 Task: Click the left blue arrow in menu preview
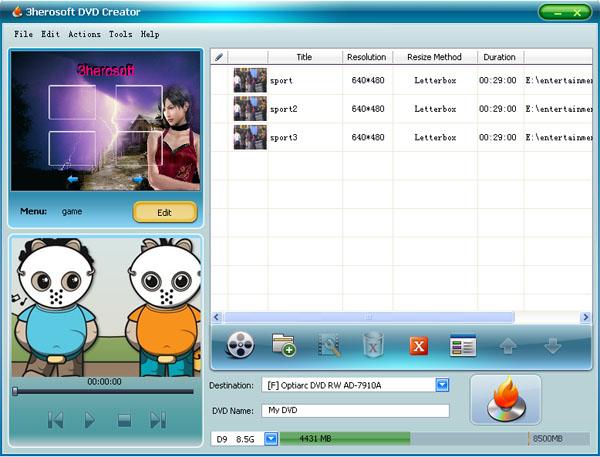click(72, 179)
